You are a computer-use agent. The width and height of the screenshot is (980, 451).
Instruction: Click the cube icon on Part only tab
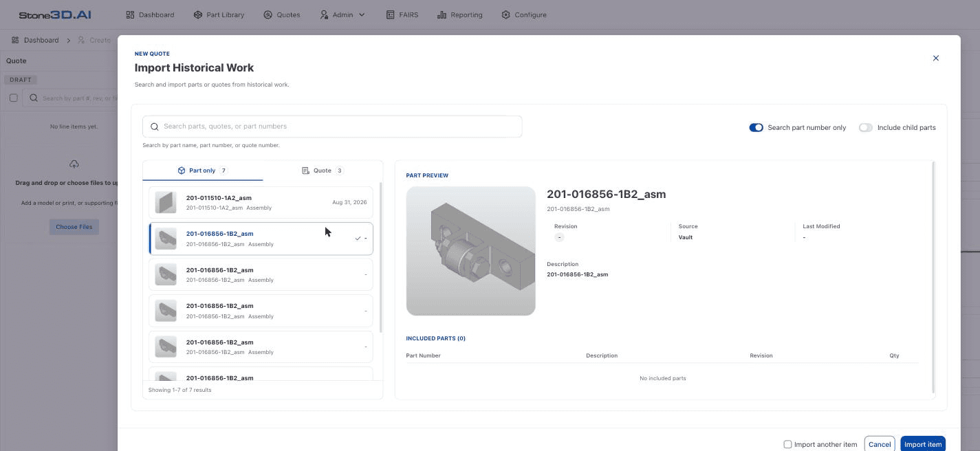182,170
